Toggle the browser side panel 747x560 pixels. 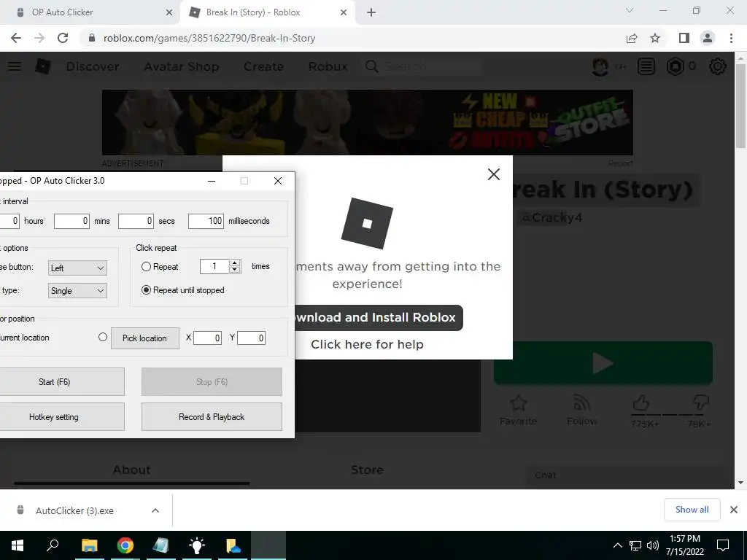pyautogui.click(x=684, y=38)
